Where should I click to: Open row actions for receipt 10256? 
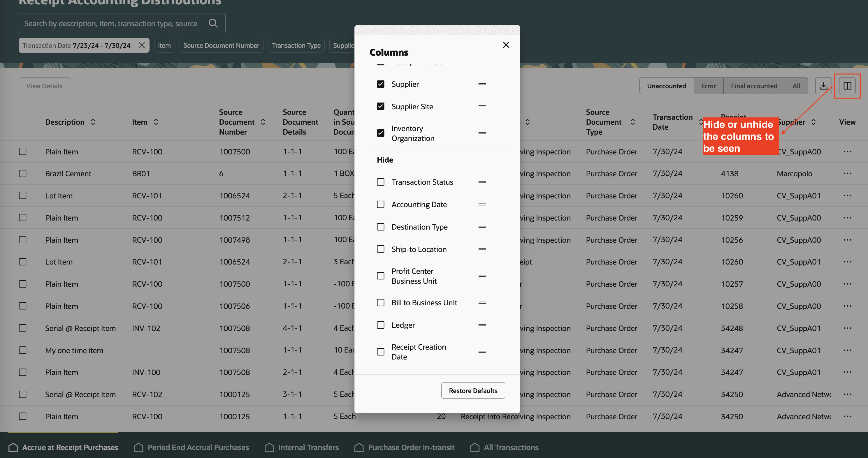point(847,240)
